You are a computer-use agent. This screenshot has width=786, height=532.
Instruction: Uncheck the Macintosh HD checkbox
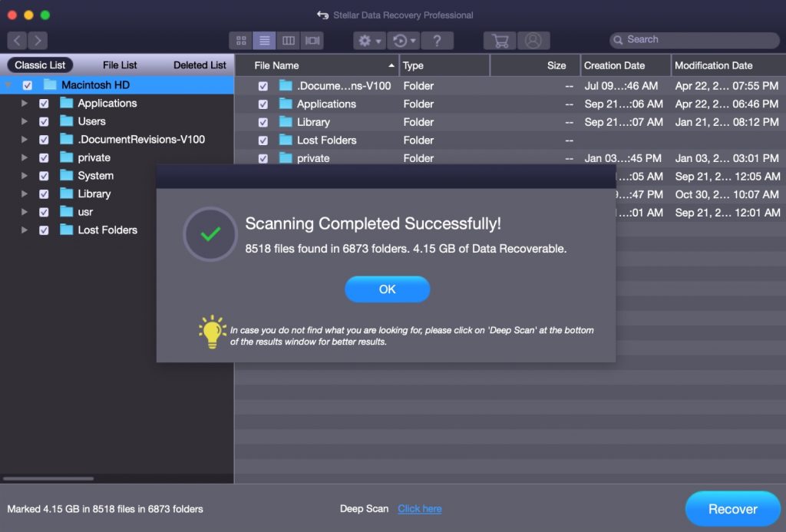tap(28, 85)
